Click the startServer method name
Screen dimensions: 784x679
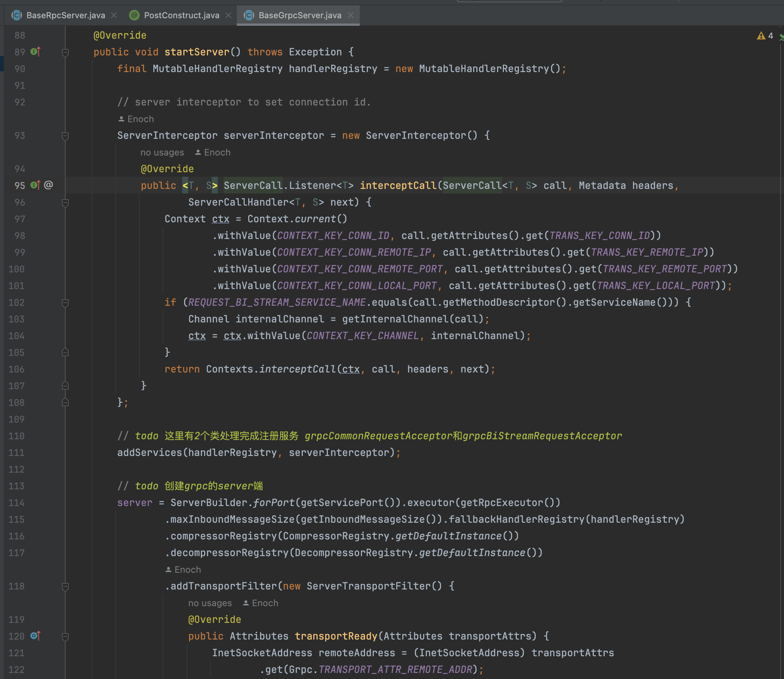pyautogui.click(x=197, y=52)
